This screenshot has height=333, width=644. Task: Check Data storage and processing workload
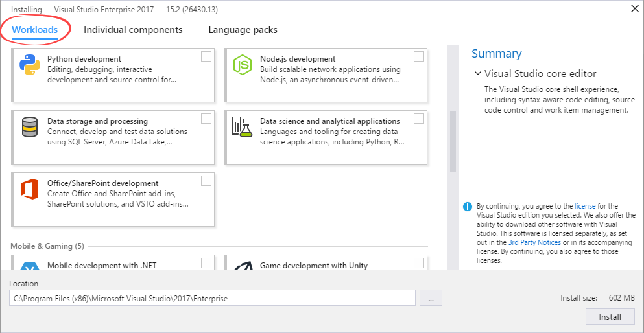[x=206, y=119]
